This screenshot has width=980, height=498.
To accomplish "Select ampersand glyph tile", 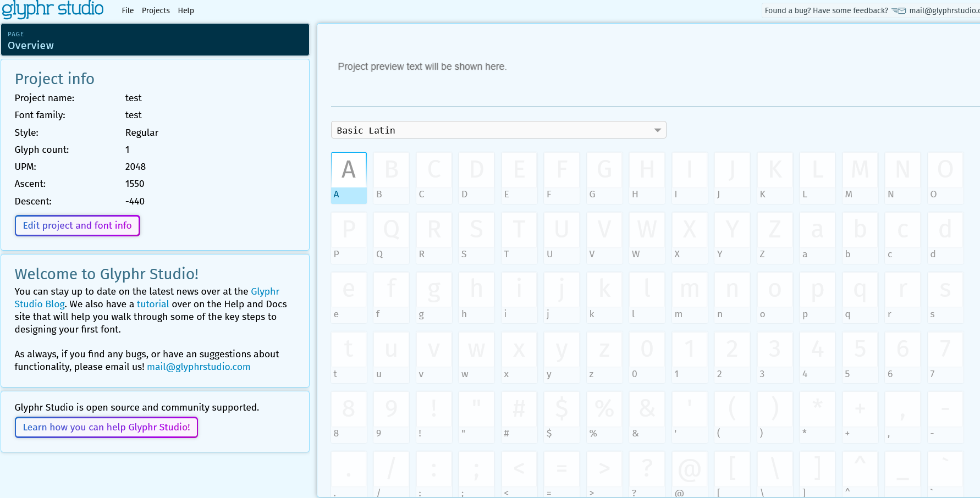I will pyautogui.click(x=647, y=417).
